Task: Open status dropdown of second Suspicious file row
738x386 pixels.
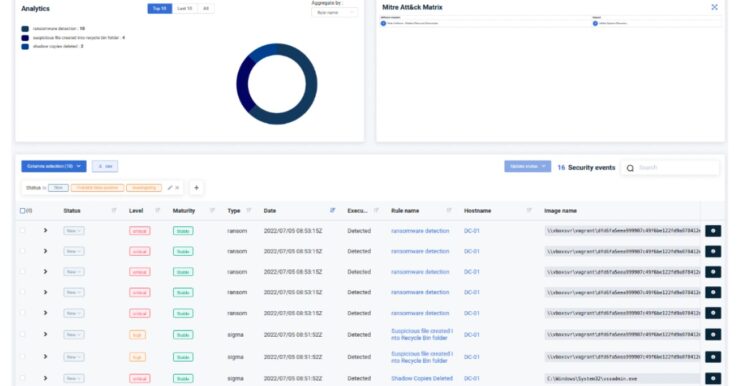Action: (x=74, y=357)
